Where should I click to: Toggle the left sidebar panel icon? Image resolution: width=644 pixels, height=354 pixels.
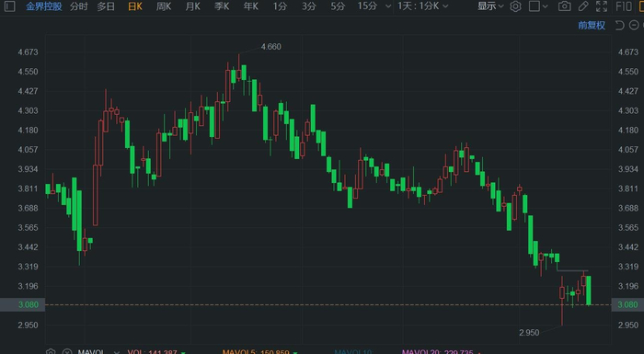9,6
